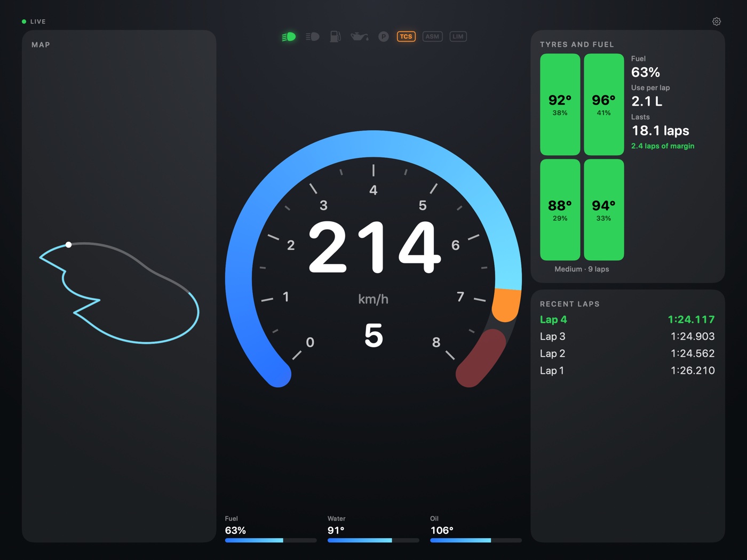747x560 pixels.
Task: Click the orange rev warning segment on tachometer
Action: pyautogui.click(x=506, y=305)
